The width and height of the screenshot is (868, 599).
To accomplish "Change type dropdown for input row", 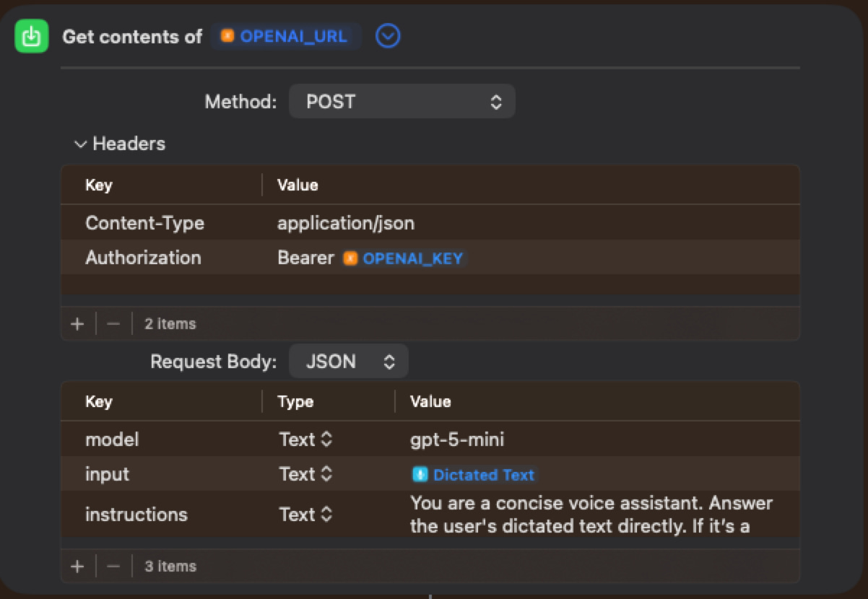I will (x=305, y=474).
